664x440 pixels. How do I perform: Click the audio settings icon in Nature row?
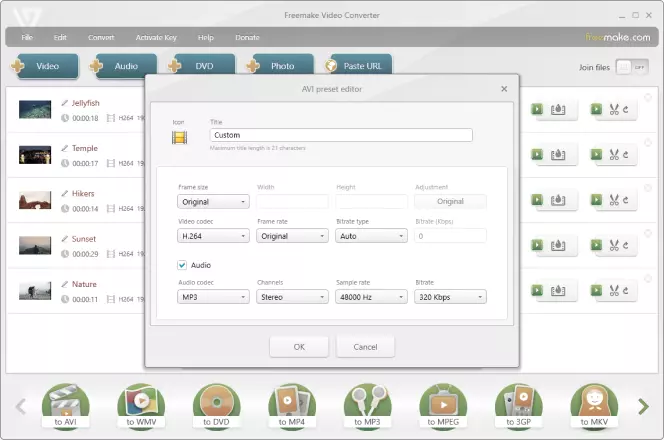[x=558, y=291]
